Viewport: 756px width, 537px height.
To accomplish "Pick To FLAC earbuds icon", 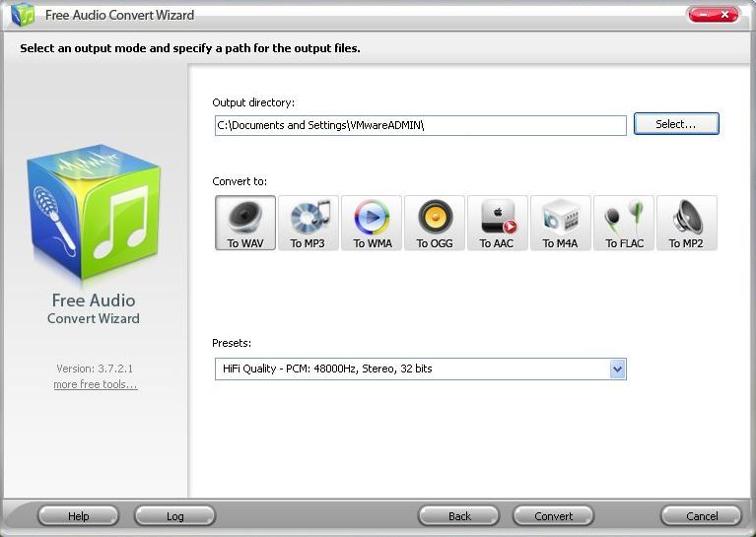I will pyautogui.click(x=624, y=223).
